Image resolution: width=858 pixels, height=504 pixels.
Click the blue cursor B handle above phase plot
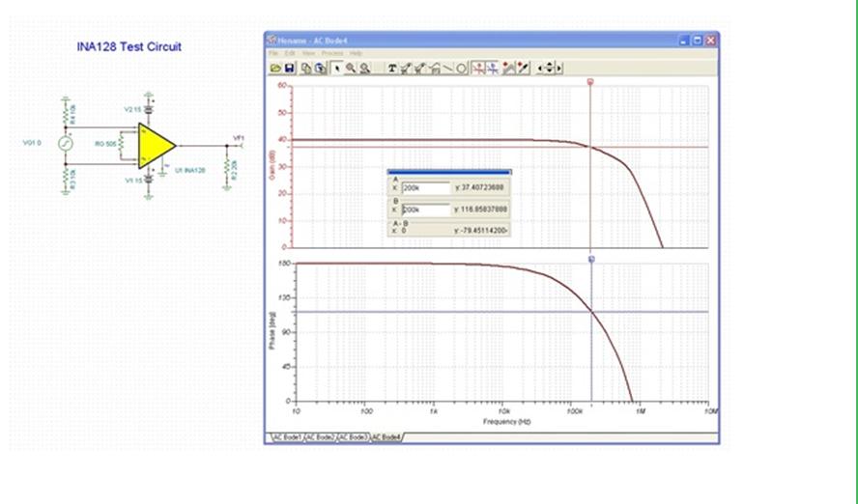591,260
